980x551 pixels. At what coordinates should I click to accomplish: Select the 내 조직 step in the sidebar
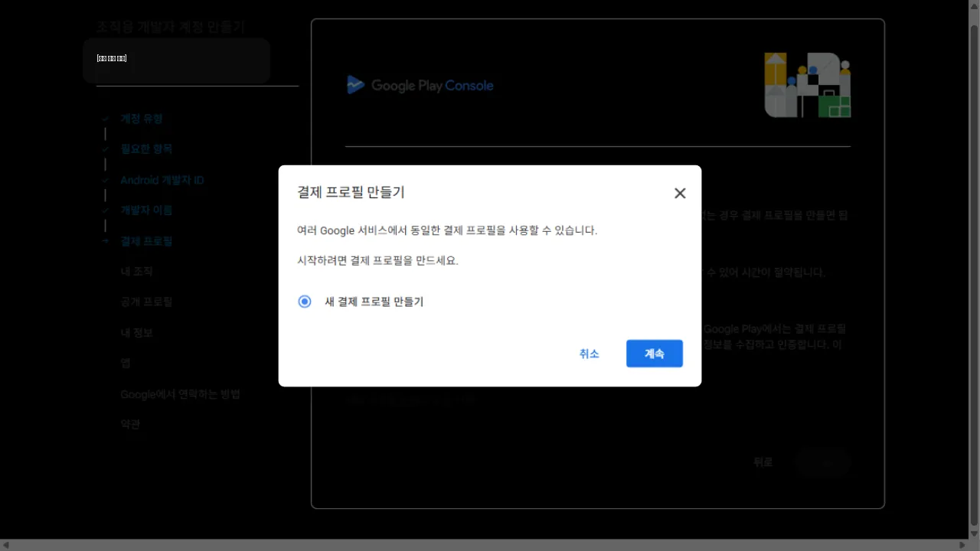(136, 272)
